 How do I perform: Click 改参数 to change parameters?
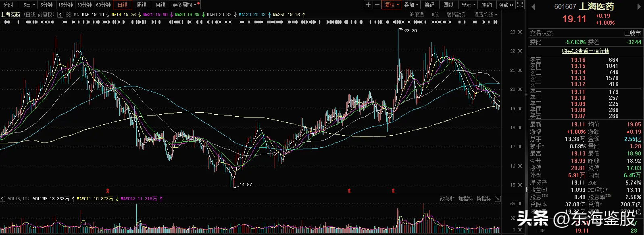[x=447, y=199]
